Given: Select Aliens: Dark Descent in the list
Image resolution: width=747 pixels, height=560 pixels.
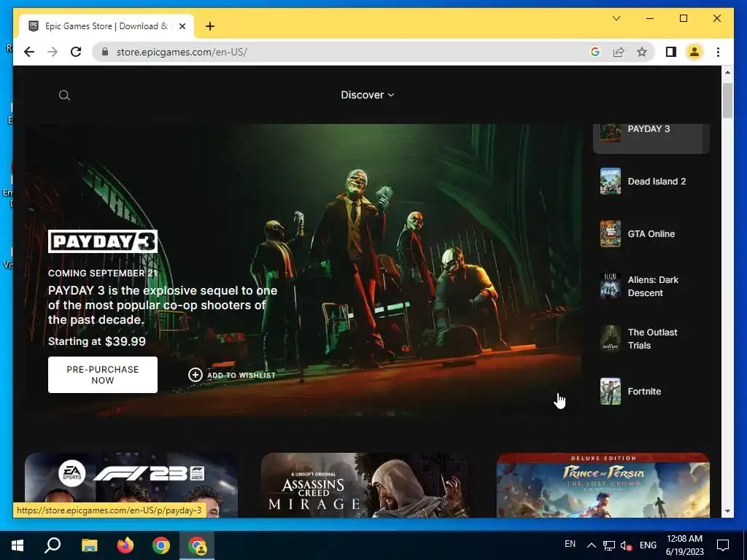Looking at the screenshot, I should [651, 286].
